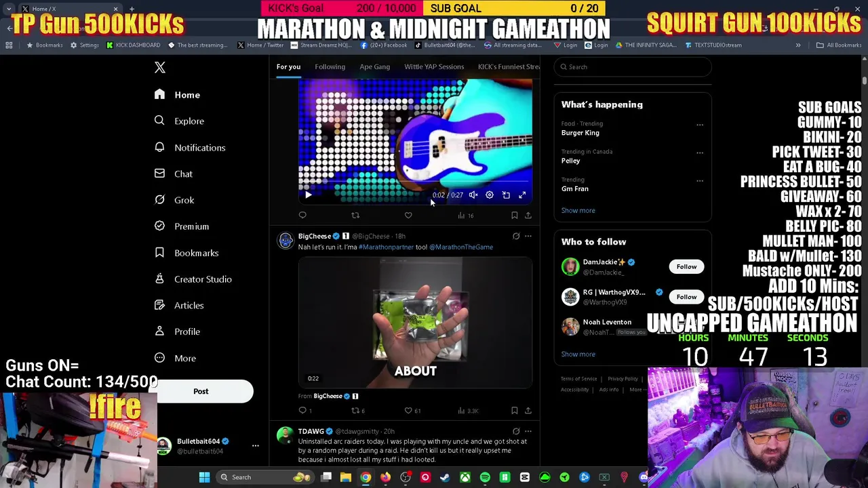Bookmark the bass guitar video post
This screenshot has height=488, width=868.
[x=515, y=216]
